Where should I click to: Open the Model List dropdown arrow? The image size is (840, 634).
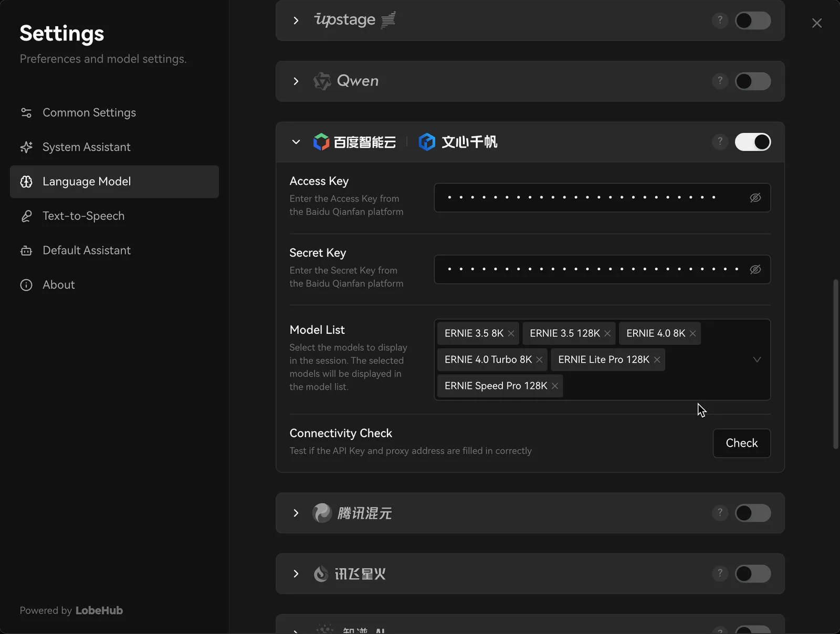pyautogui.click(x=757, y=360)
